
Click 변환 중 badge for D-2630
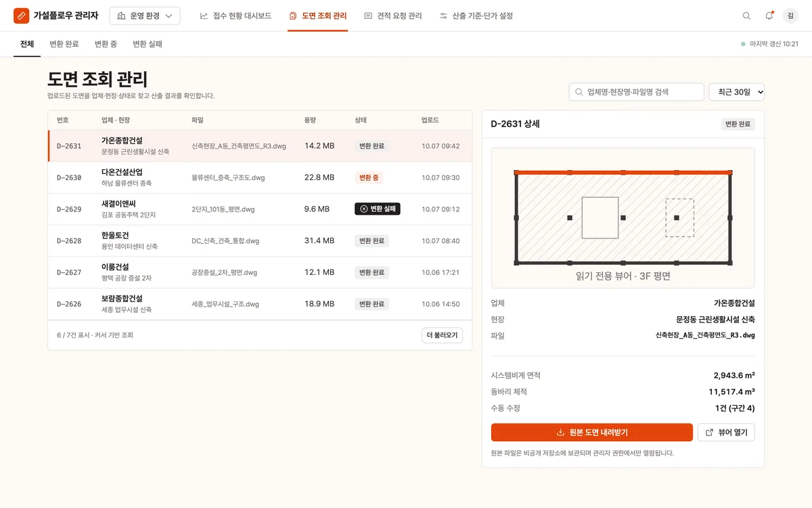click(369, 177)
